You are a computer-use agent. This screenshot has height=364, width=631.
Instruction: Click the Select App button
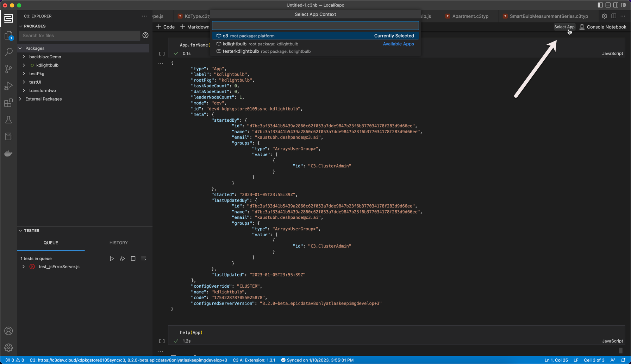(x=564, y=27)
